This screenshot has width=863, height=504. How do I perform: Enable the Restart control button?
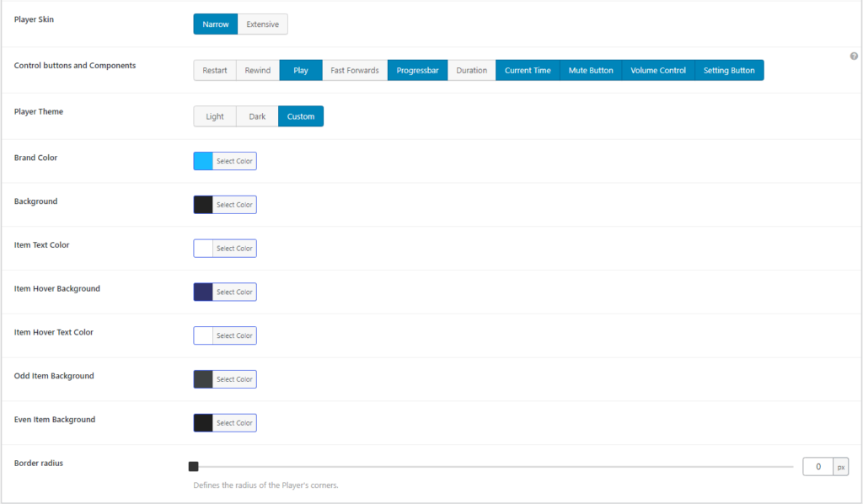pyautogui.click(x=214, y=70)
